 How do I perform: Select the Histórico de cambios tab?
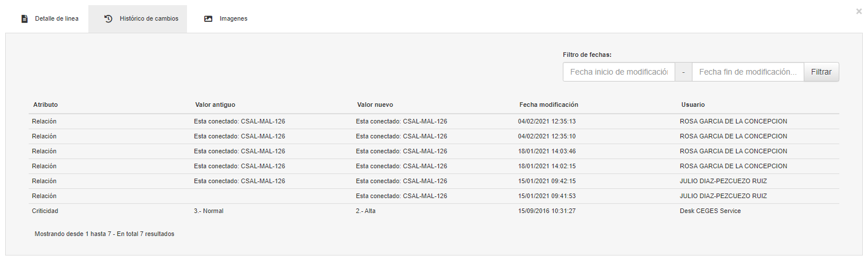(138, 19)
